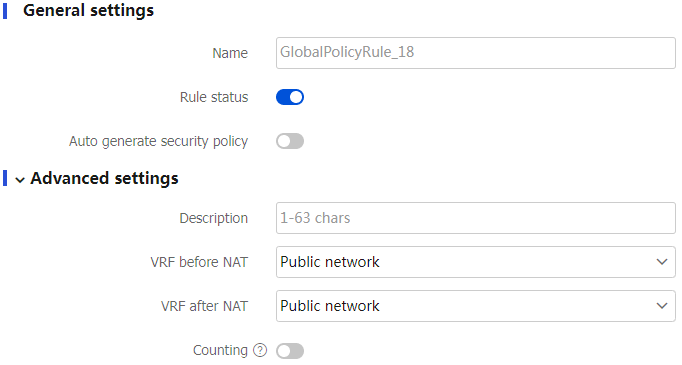Click the Description label
Screen dimensions: 682x365
[214, 218]
